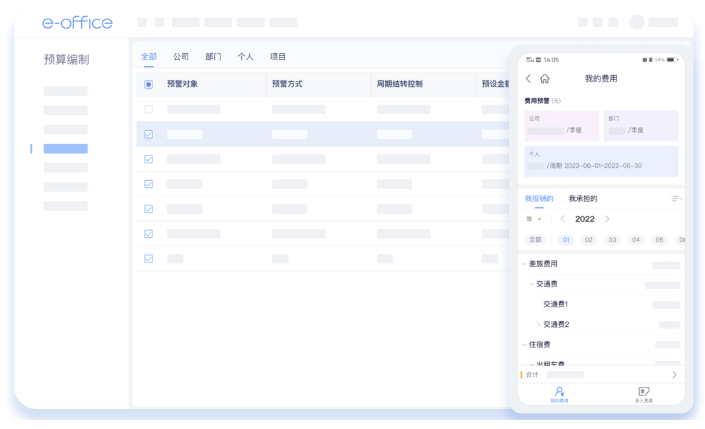Collapse the 交通费 subcategory
The image size is (705, 429).
click(531, 284)
